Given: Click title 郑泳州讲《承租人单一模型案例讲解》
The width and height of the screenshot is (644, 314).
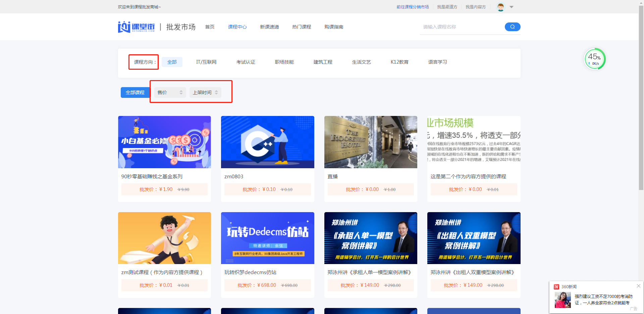Looking at the screenshot, I should point(369,272).
